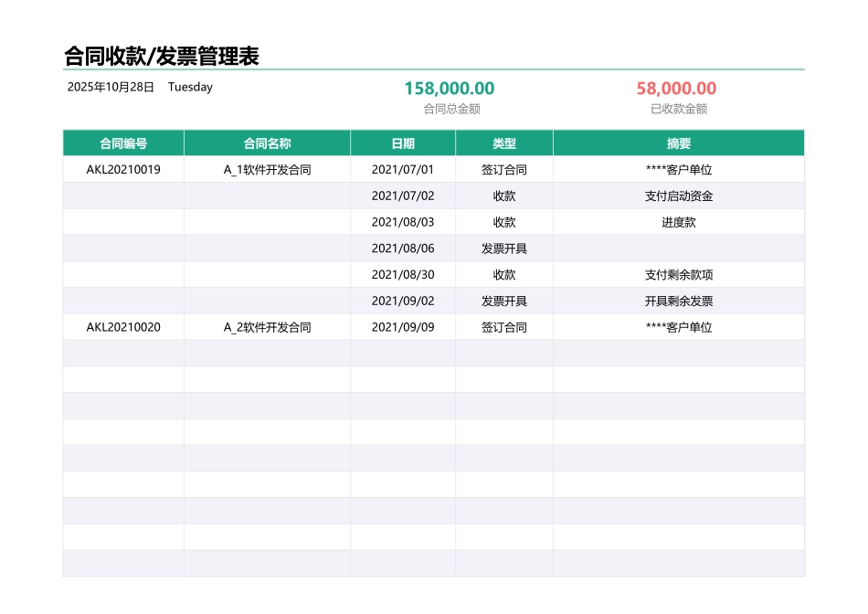The image size is (868, 614).
Task: Select contract AKL20210020
Action: tap(123, 326)
